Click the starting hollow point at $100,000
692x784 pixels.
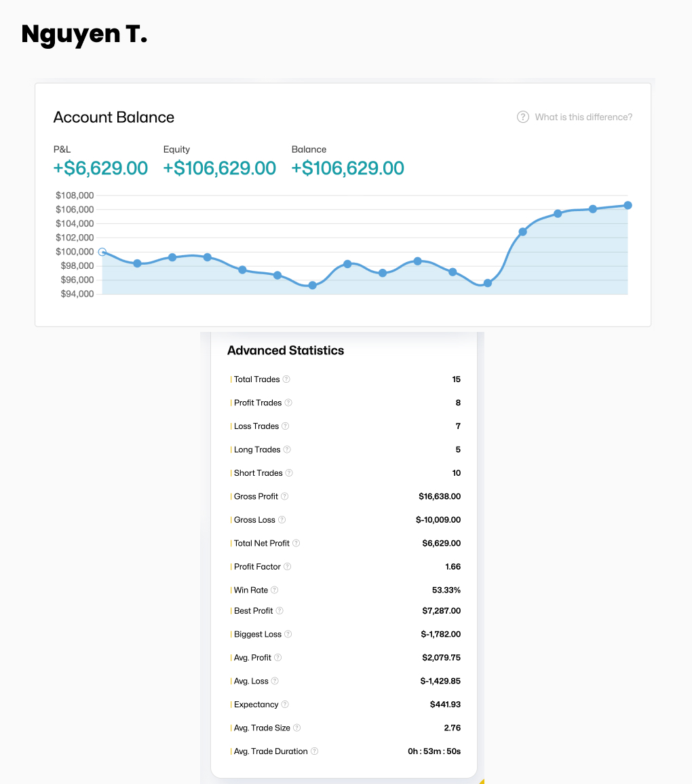(x=102, y=252)
